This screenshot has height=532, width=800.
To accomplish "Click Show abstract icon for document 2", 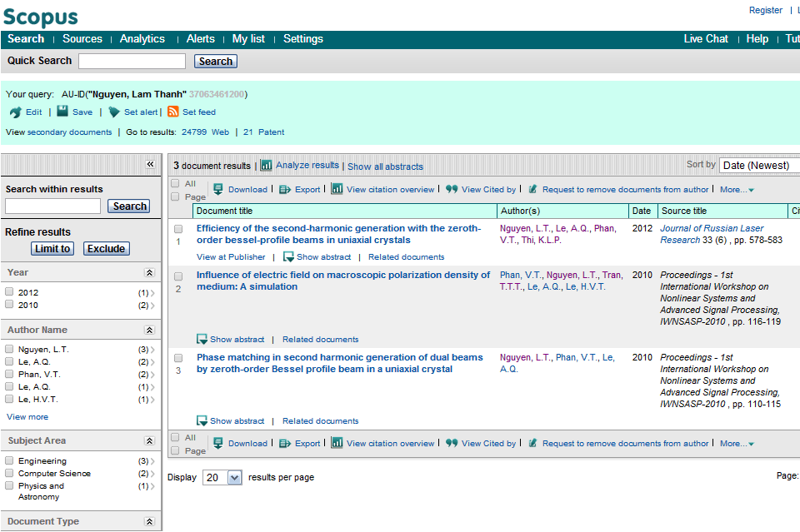I will (202, 340).
